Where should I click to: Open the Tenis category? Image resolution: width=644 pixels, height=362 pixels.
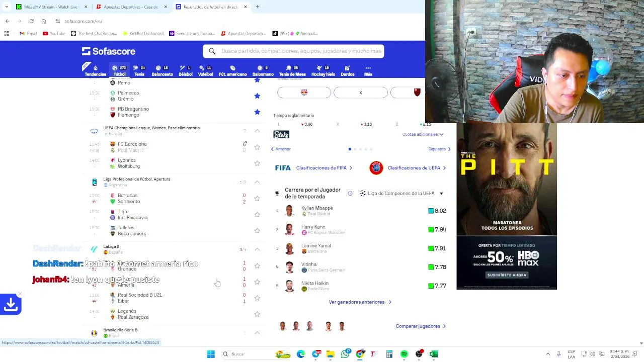139,71
